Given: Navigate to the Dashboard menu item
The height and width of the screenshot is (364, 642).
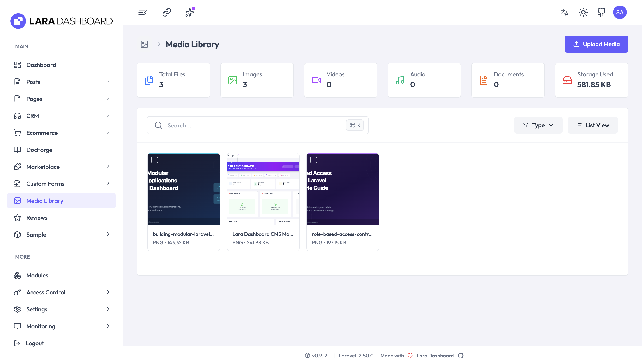Looking at the screenshot, I should coord(41,65).
